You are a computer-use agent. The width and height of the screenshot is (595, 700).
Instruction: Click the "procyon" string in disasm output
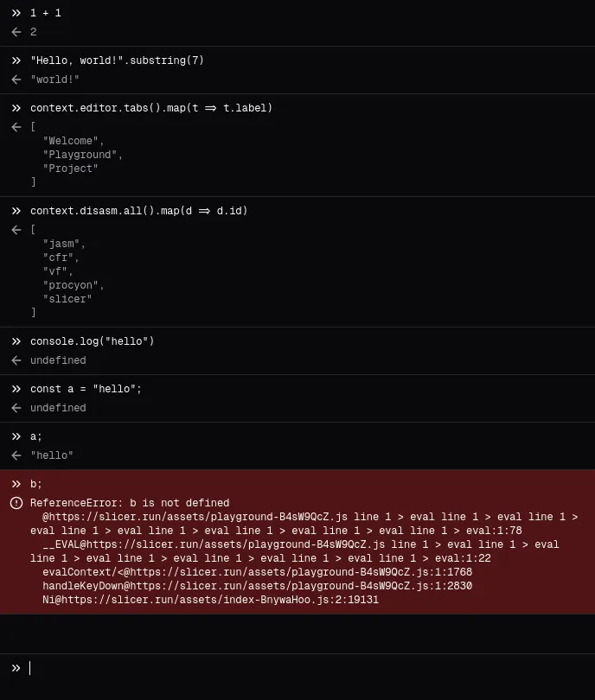73,285
